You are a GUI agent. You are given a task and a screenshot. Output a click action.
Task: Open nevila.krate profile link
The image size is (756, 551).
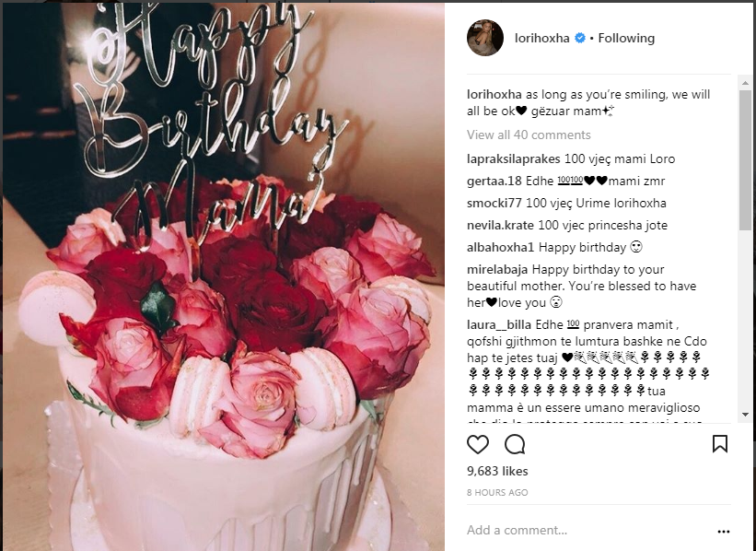click(x=500, y=226)
